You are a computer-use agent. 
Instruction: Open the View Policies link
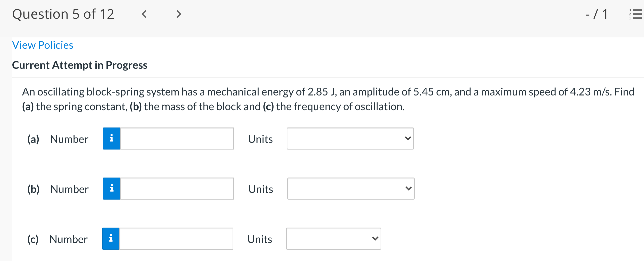click(42, 45)
